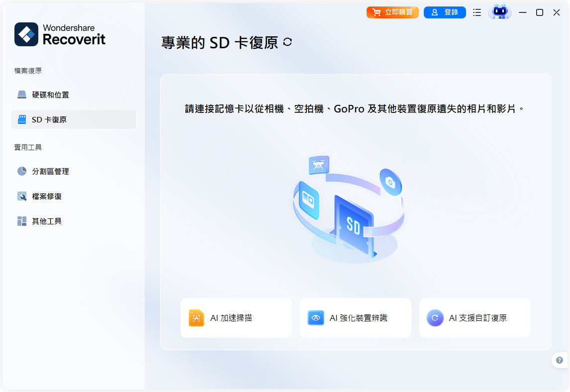Click the AI 強化裝置辨識 eye icon
This screenshot has width=570, height=392.
pos(315,318)
